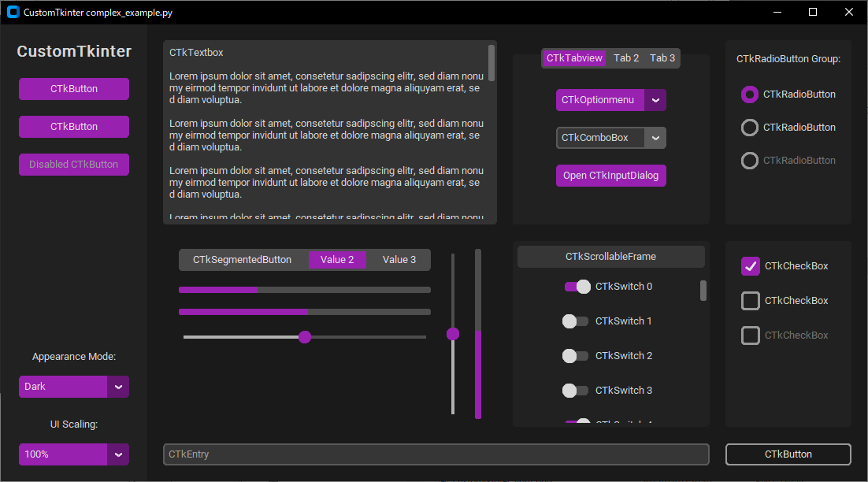Click the CTkRadioButton Group label
This screenshot has height=482, width=868.
(x=788, y=58)
